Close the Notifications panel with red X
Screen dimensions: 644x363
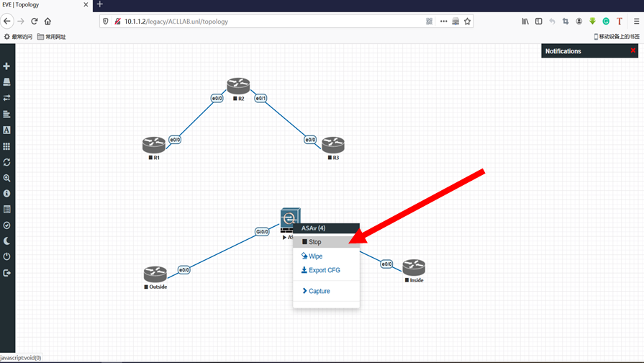coord(632,50)
